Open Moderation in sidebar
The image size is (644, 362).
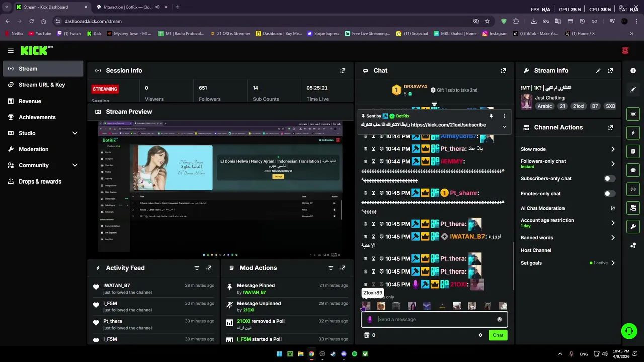point(42,149)
